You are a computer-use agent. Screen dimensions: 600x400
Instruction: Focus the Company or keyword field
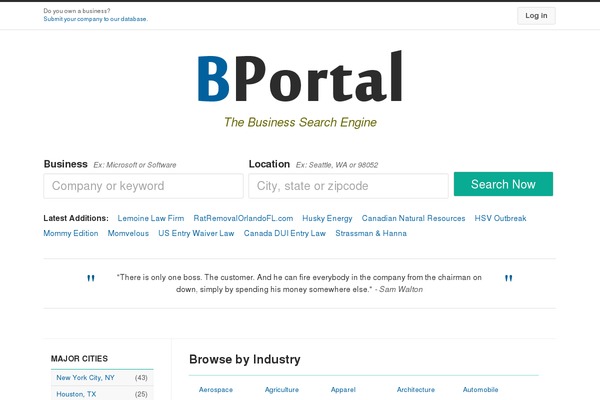tap(143, 186)
